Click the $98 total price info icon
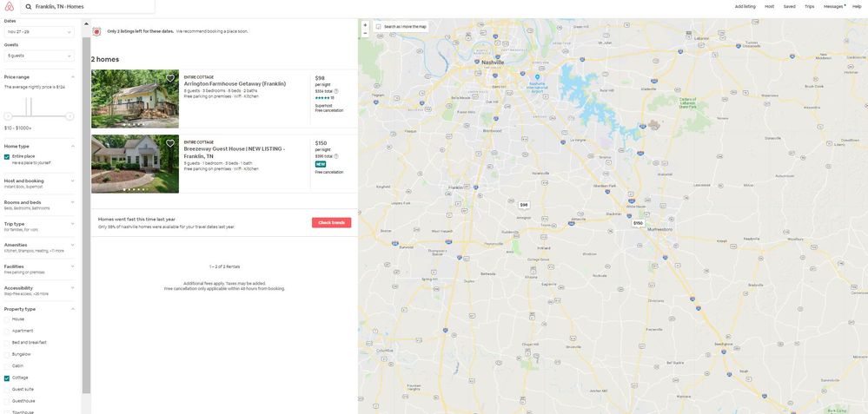Viewport: 868px width, 414px height. (x=336, y=91)
